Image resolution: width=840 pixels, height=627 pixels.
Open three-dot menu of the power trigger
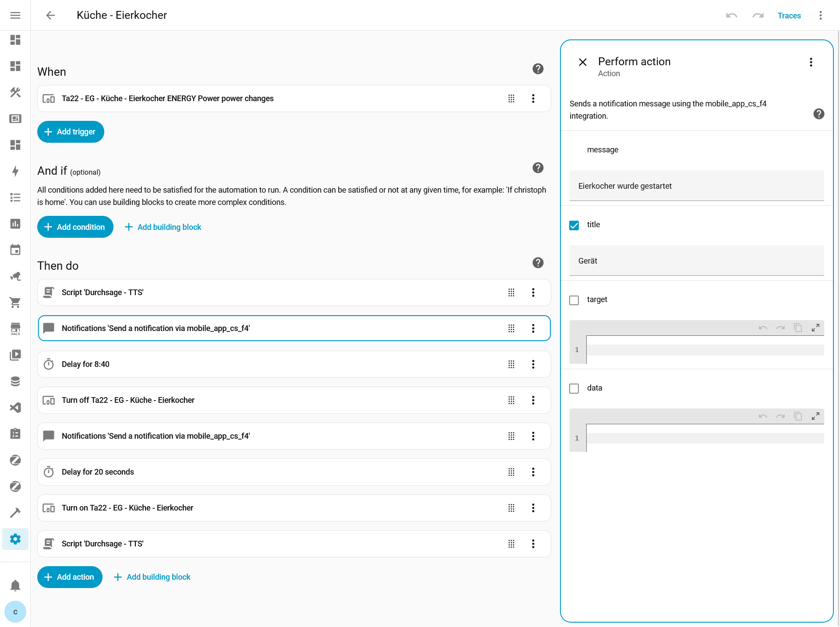533,99
